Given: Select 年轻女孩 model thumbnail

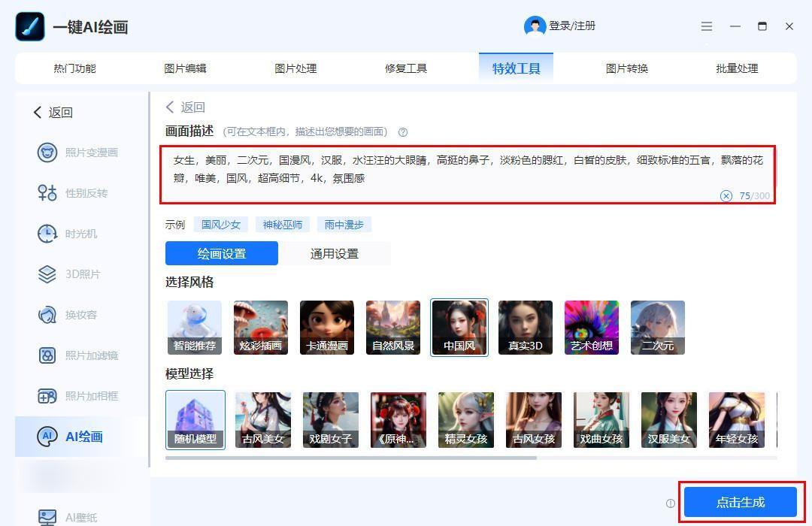Looking at the screenshot, I should click(x=737, y=420).
